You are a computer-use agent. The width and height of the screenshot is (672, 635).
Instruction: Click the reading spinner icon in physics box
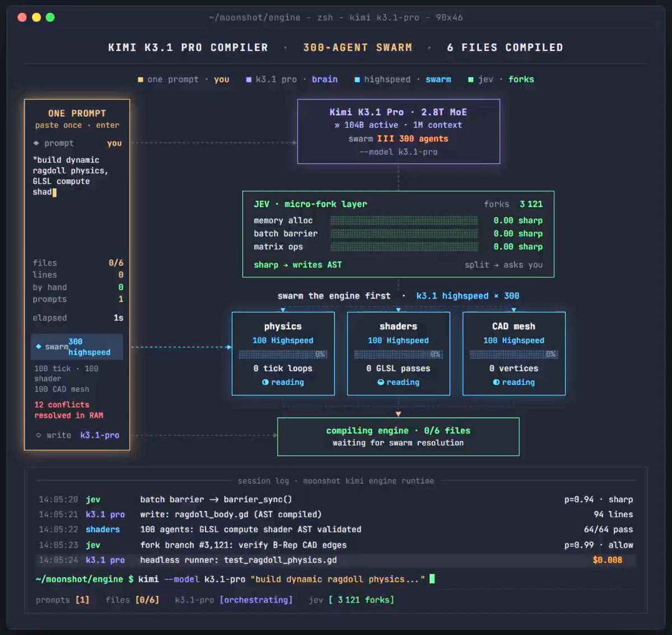265,382
